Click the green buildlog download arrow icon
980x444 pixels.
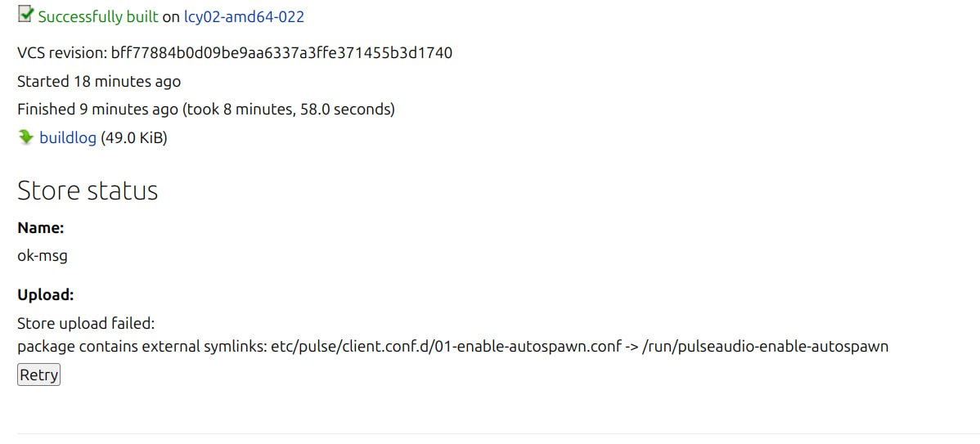[x=25, y=137]
